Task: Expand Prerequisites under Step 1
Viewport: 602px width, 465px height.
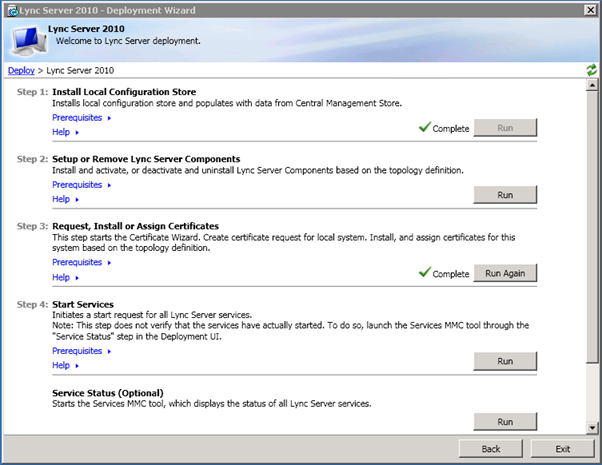Action: [x=80, y=118]
